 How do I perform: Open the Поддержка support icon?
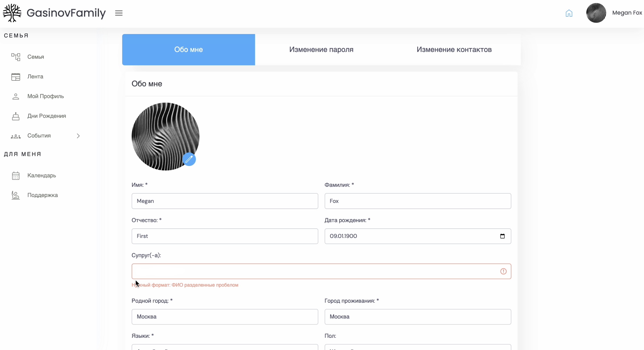coord(16,195)
